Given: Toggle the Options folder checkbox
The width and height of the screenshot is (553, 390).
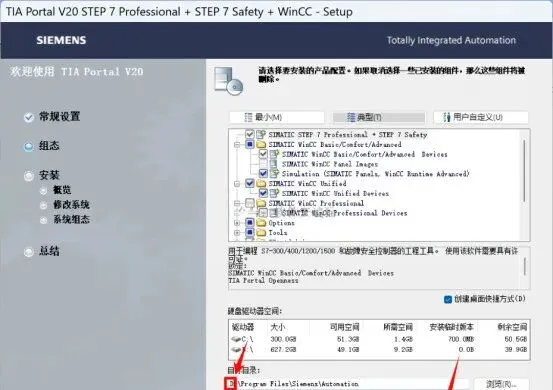Looking at the screenshot, I should pyautogui.click(x=250, y=223).
